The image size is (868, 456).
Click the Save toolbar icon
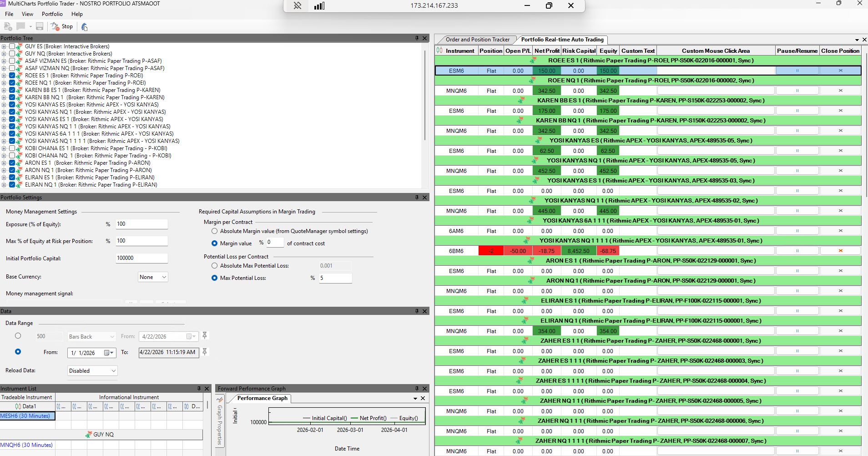(40, 26)
